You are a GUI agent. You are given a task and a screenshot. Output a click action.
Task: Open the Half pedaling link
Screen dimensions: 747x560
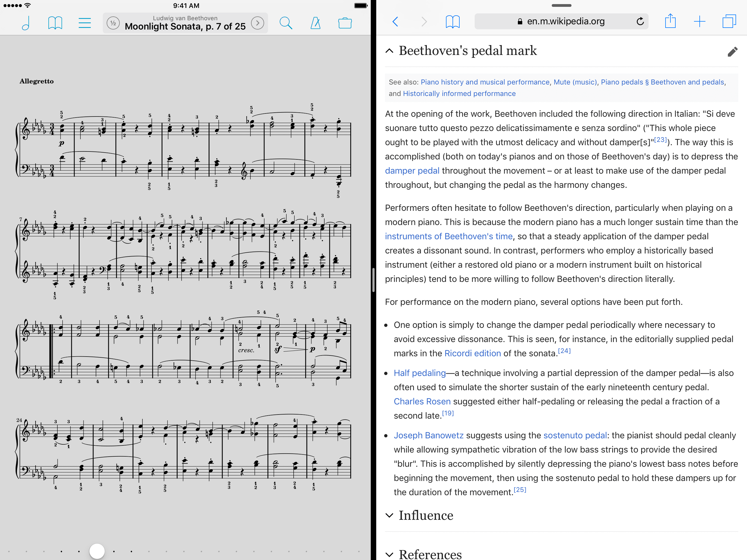click(420, 373)
